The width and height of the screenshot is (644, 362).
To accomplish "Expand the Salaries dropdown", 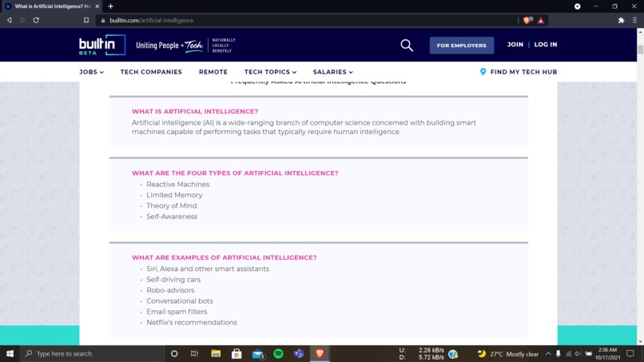I will coord(332,72).
